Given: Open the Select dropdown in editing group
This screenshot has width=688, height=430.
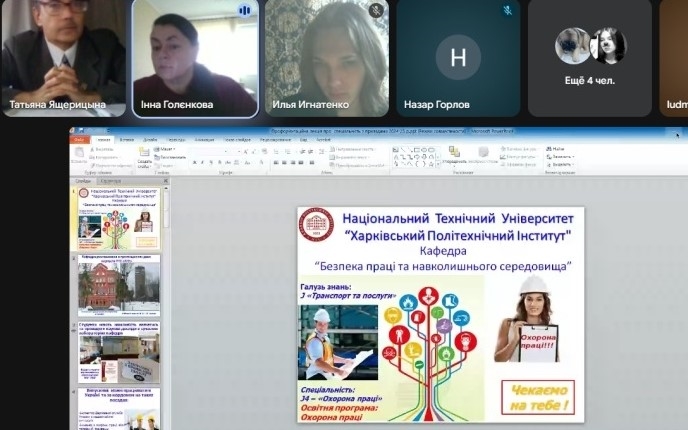Looking at the screenshot, I should point(560,164).
